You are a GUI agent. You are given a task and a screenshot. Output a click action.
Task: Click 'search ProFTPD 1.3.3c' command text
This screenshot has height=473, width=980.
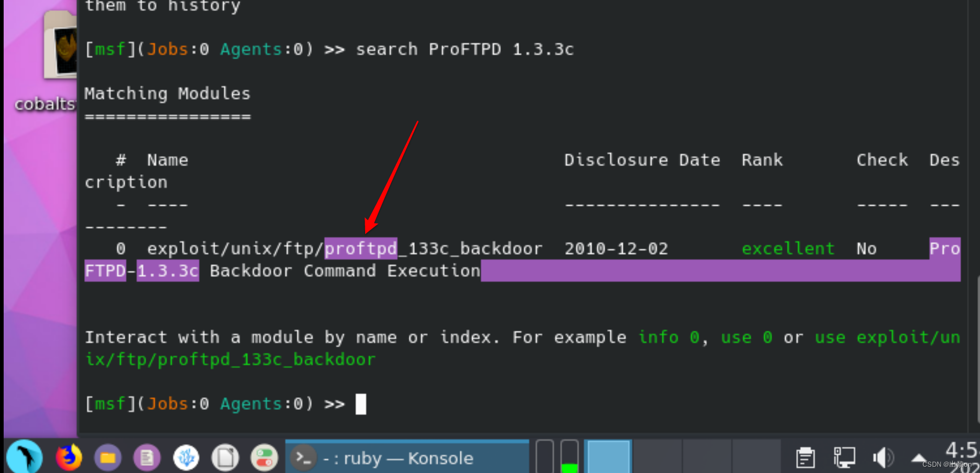click(x=464, y=49)
